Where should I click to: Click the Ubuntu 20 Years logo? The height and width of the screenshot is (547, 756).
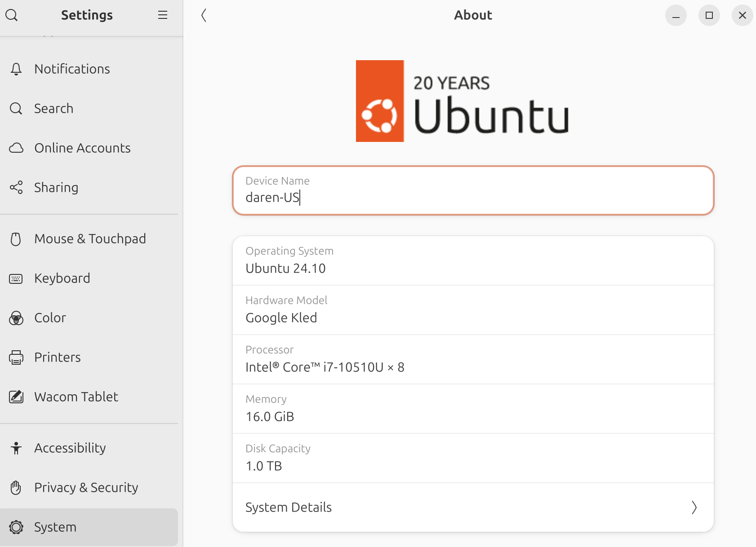(x=462, y=101)
